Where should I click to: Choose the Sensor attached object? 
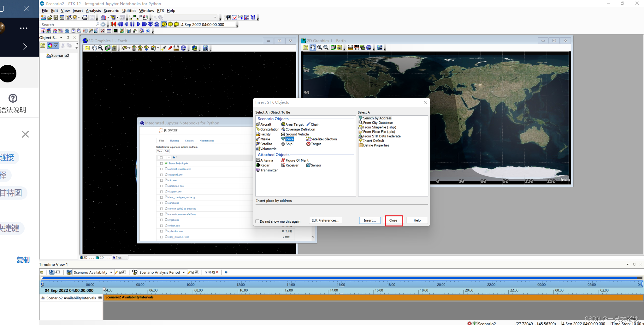click(314, 165)
